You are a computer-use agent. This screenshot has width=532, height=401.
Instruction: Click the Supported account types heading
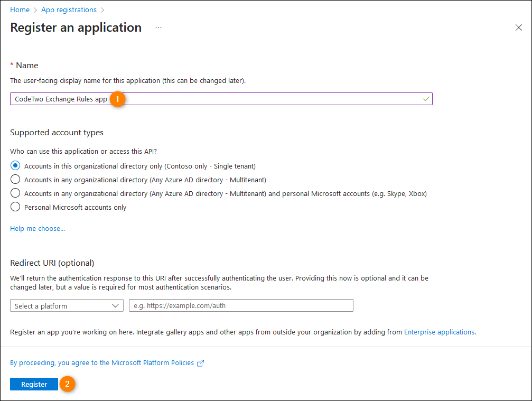point(57,132)
